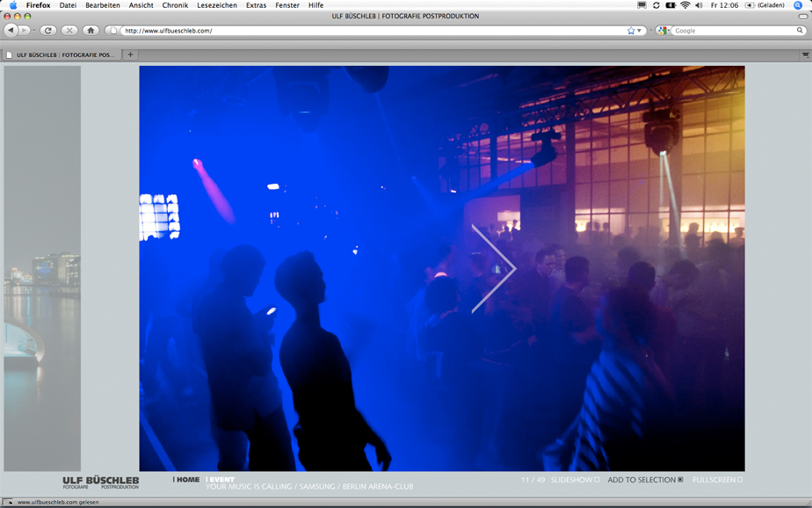812x508 pixels.
Task: Open a new tab with plus button
Action: (x=130, y=54)
